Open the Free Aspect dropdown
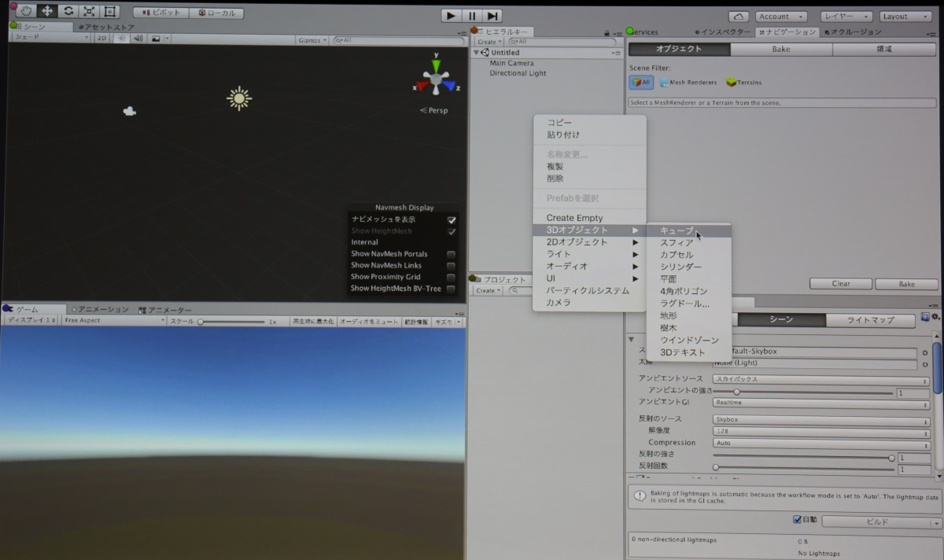Screen dimensions: 944x560 [114, 322]
